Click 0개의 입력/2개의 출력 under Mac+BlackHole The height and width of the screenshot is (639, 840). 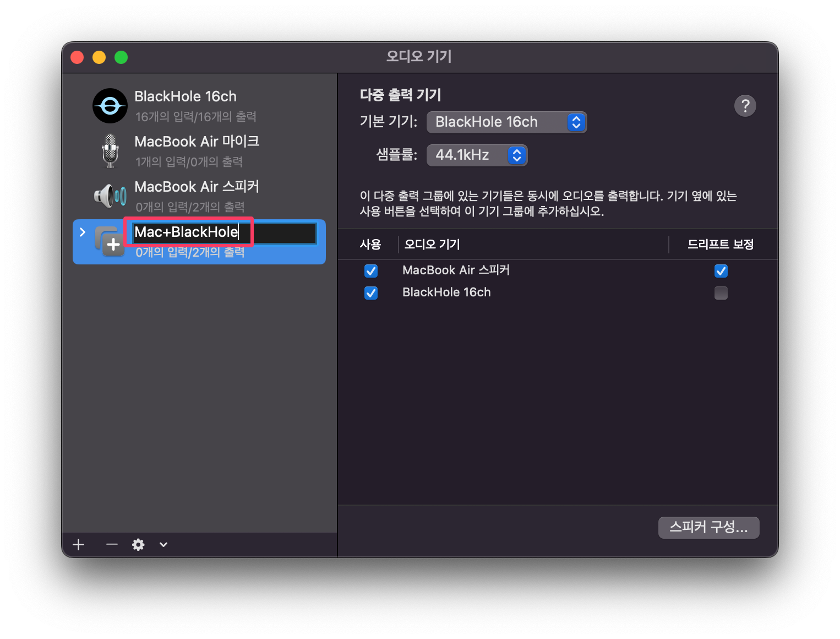pyautogui.click(x=190, y=252)
